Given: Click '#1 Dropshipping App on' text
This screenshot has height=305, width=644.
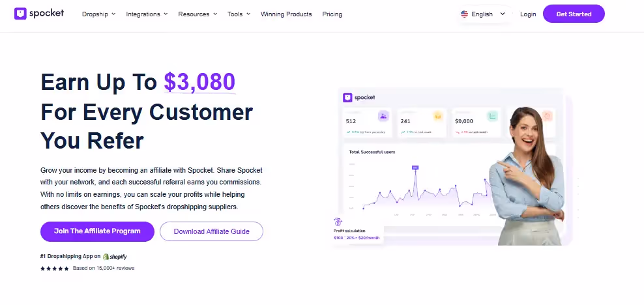Looking at the screenshot, I should [70, 256].
